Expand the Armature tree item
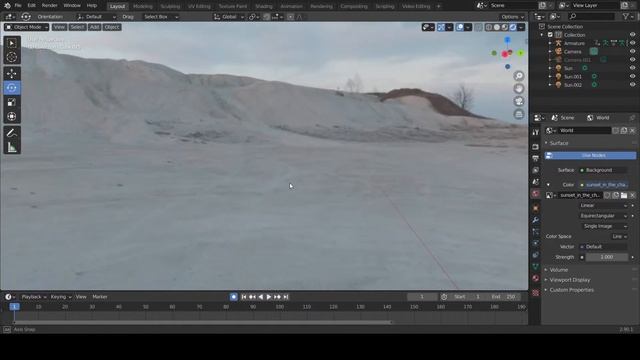 (550, 43)
